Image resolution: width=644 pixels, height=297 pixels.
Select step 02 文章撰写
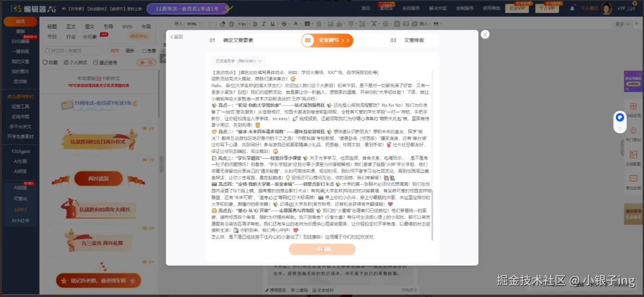(327, 40)
